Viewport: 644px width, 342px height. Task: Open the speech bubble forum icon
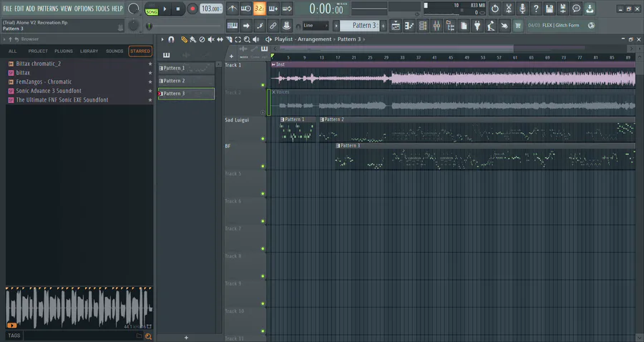click(576, 9)
